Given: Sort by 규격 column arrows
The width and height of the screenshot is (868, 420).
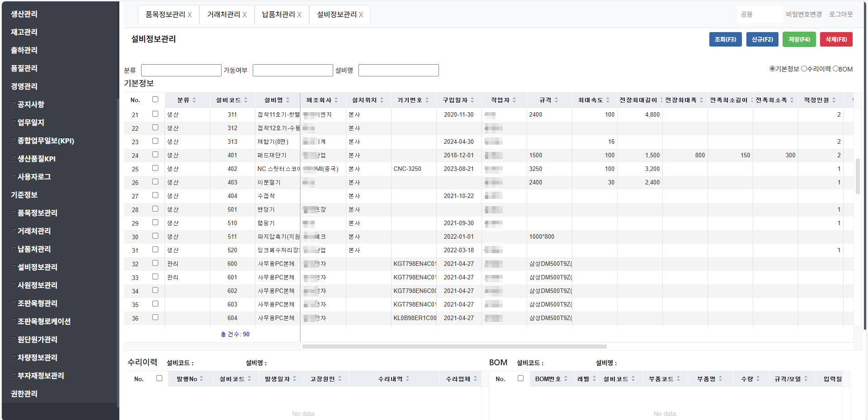Looking at the screenshot, I should pyautogui.click(x=556, y=100).
